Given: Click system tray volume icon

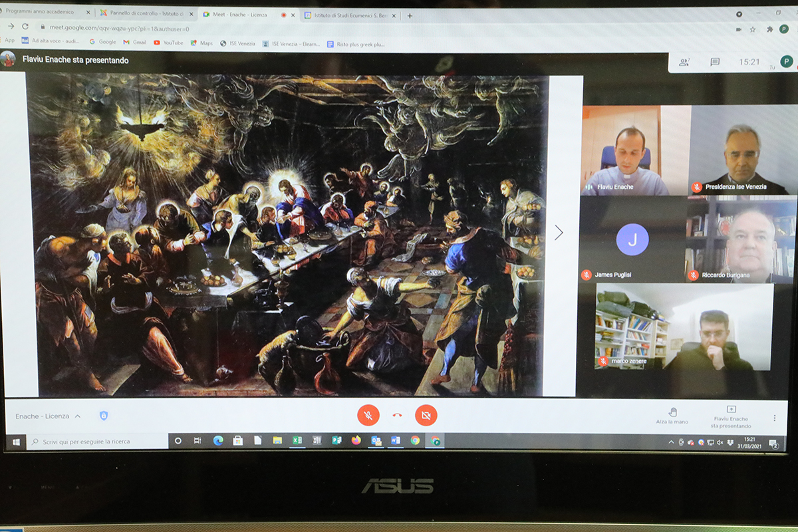Looking at the screenshot, I should (720, 443).
